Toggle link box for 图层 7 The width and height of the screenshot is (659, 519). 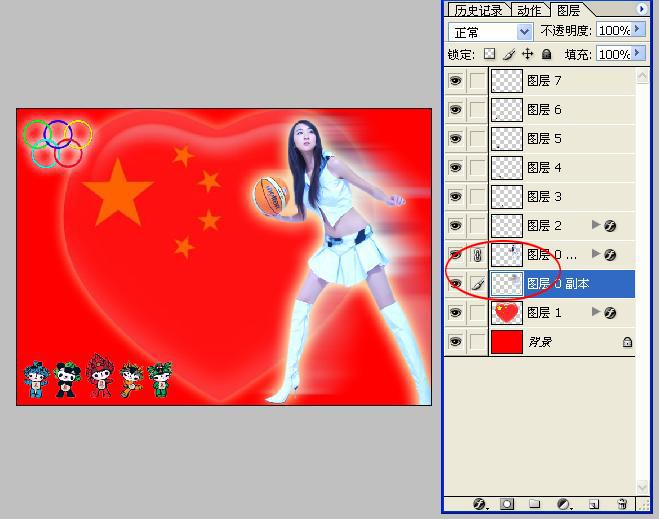pos(477,80)
